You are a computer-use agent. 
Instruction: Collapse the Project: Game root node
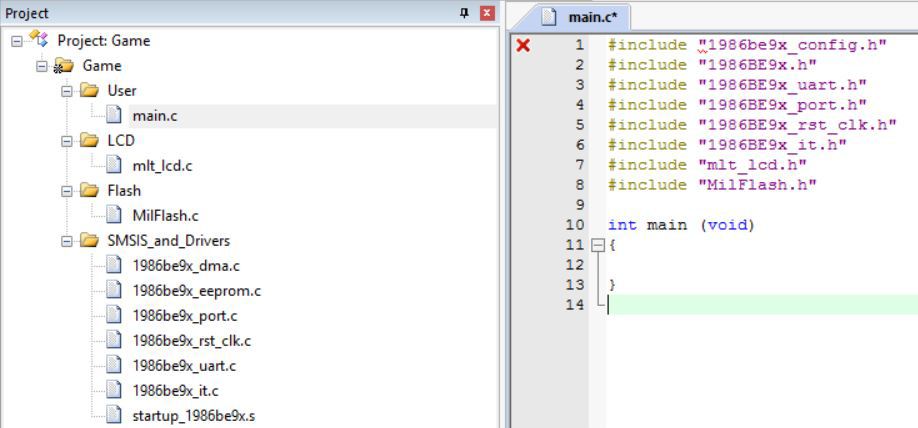16,41
